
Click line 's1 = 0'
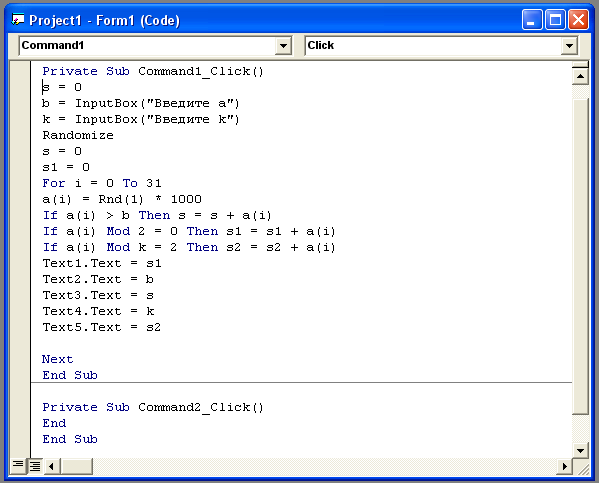click(66, 167)
